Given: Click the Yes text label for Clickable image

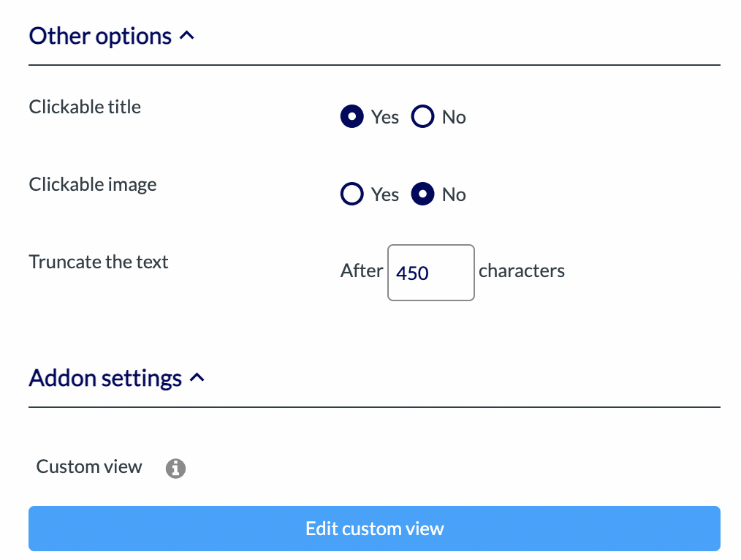Looking at the screenshot, I should click(384, 194).
